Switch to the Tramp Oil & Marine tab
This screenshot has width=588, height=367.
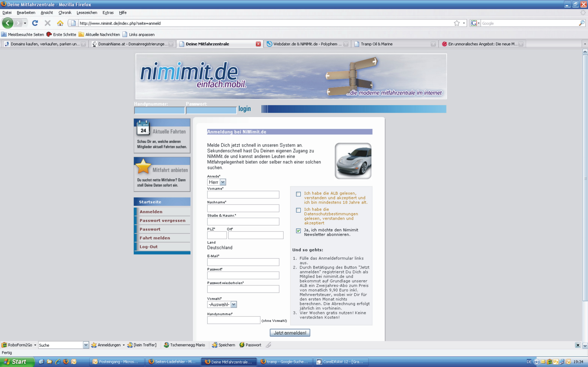377,44
